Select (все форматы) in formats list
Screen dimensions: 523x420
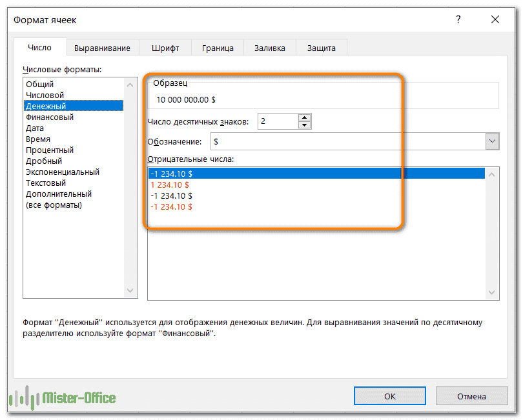(54, 205)
